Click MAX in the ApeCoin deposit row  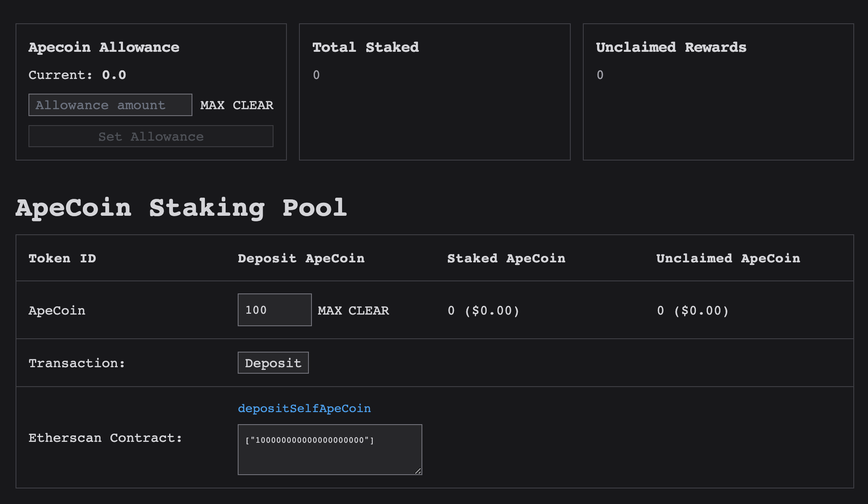click(330, 311)
